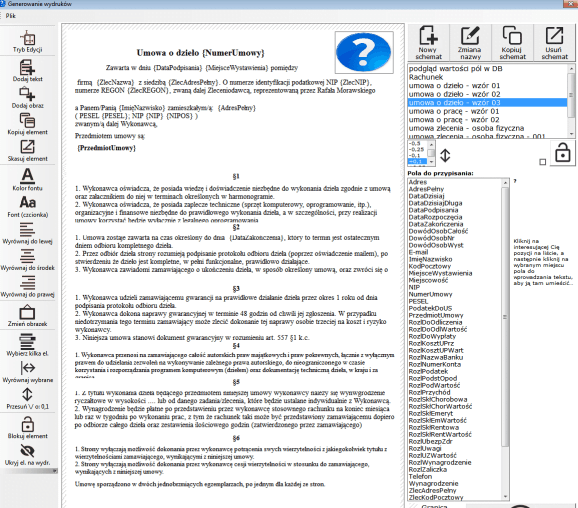Select the Wybierz kilka el. tool
The width and height of the screenshot is (578, 508).
tap(28, 345)
